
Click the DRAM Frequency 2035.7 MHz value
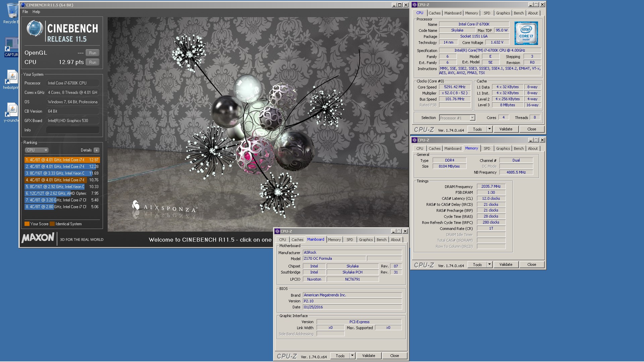point(491,187)
